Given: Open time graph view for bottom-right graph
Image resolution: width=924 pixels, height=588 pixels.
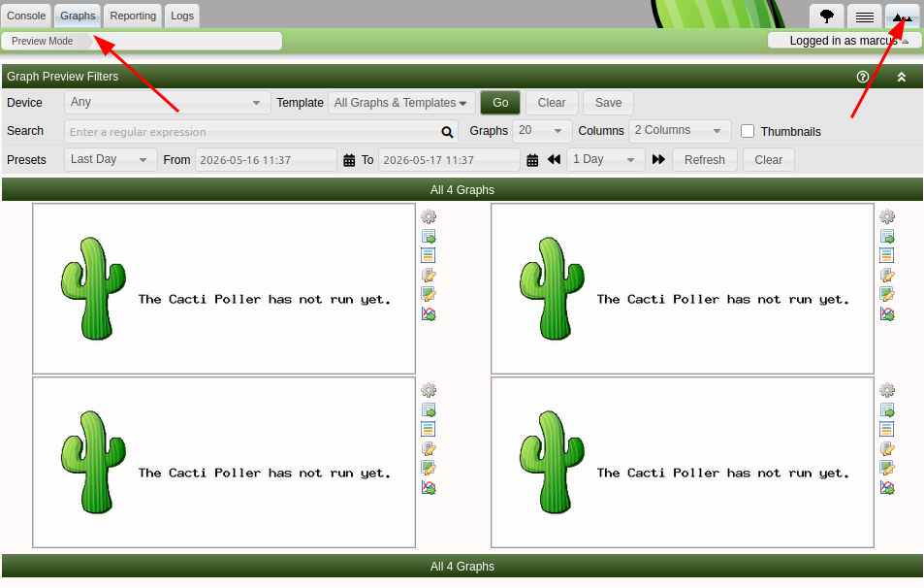Looking at the screenshot, I should pyautogui.click(x=886, y=429).
